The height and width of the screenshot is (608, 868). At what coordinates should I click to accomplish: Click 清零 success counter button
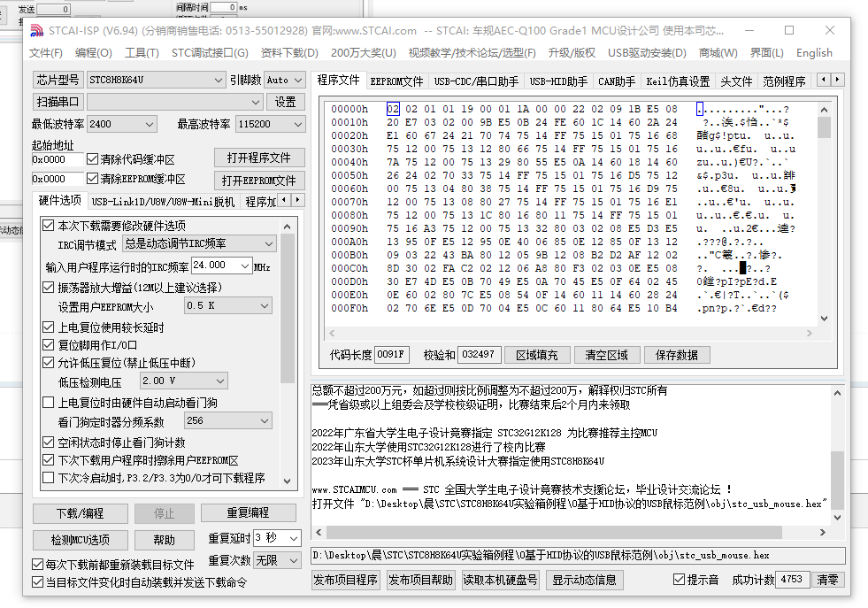click(828, 580)
